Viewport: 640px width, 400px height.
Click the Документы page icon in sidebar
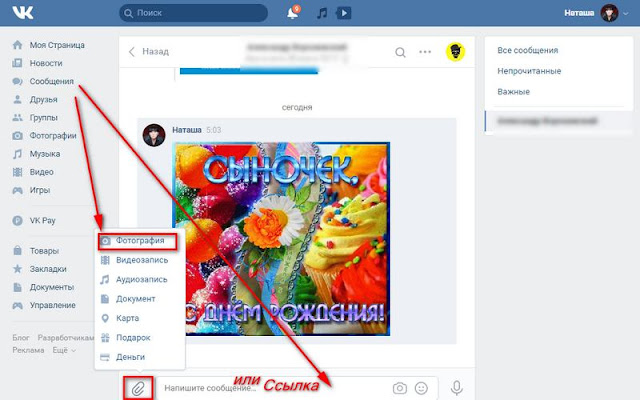[x=17, y=287]
